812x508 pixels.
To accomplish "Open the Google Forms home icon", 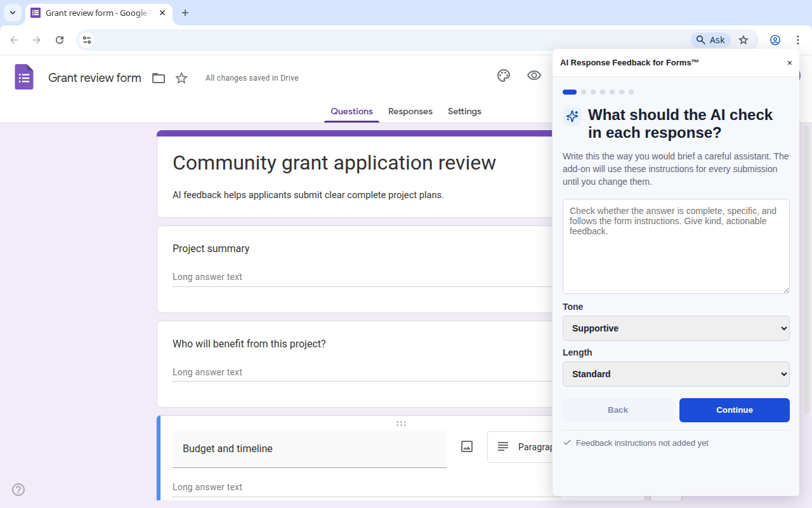I will [24, 77].
